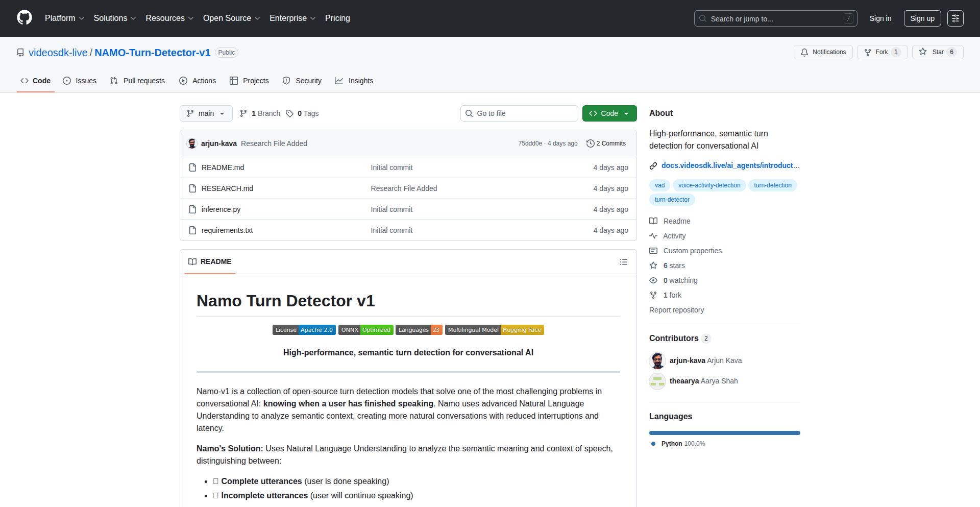This screenshot has height=507, width=980.
Task: Open the Pull requests tab
Action: (x=138, y=81)
